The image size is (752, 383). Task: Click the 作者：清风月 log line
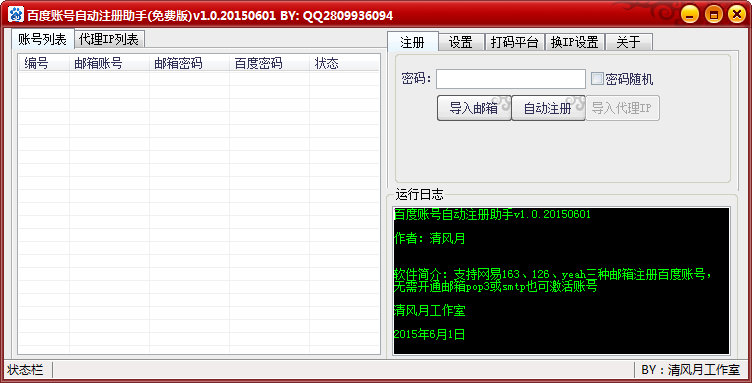(x=429, y=238)
